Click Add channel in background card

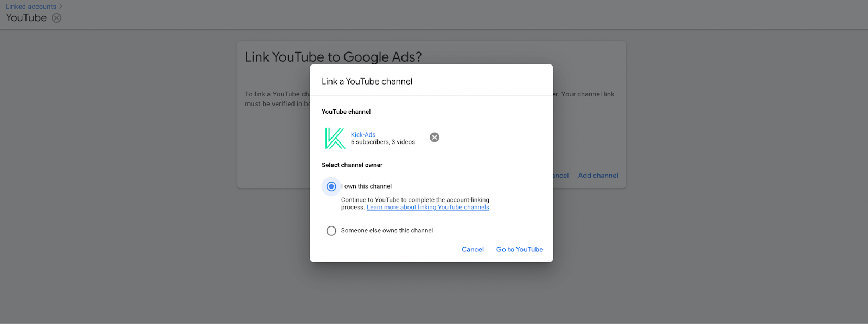(598, 176)
